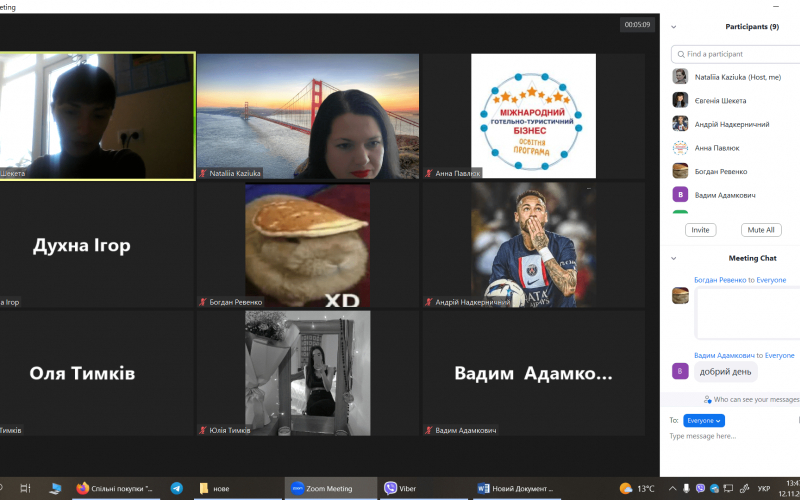Click Богдан Ревенко's avatar in the chat
Screen dimensions: 800x500
(680, 295)
